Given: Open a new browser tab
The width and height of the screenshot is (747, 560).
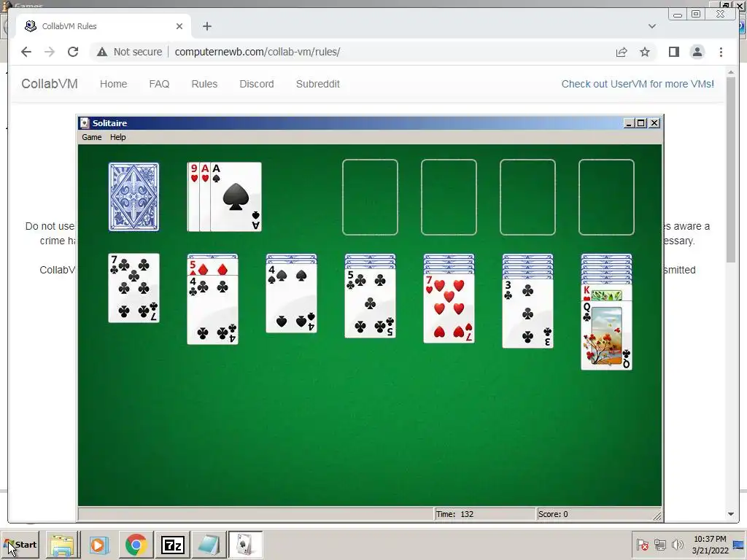Looking at the screenshot, I should [206, 26].
